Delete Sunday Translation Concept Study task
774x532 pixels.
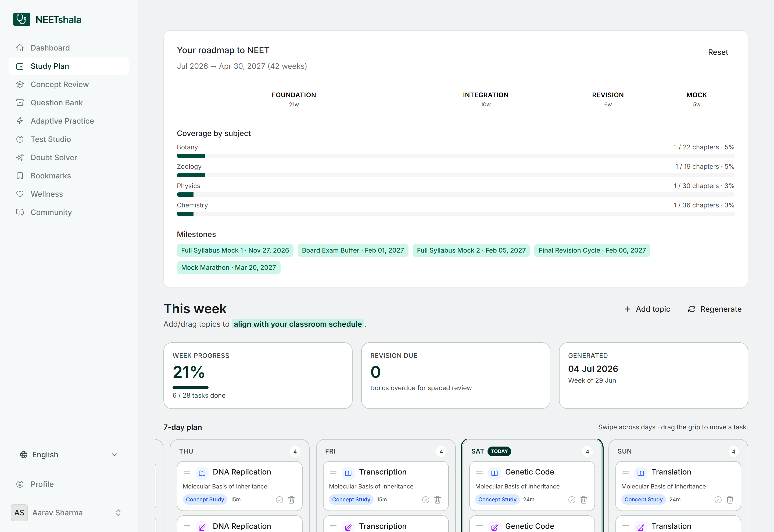(730, 500)
